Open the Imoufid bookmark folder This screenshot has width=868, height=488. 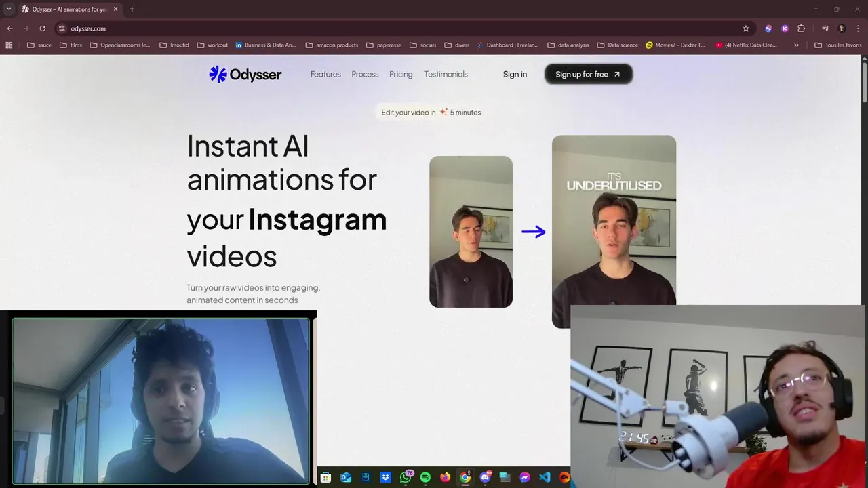click(x=174, y=45)
